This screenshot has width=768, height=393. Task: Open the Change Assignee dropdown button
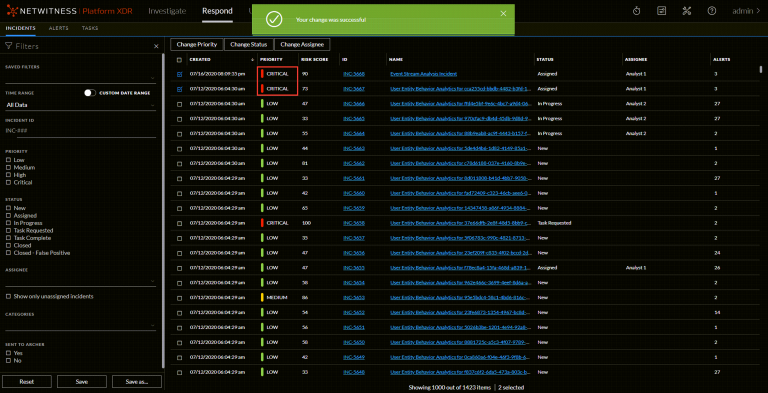tap(302, 44)
